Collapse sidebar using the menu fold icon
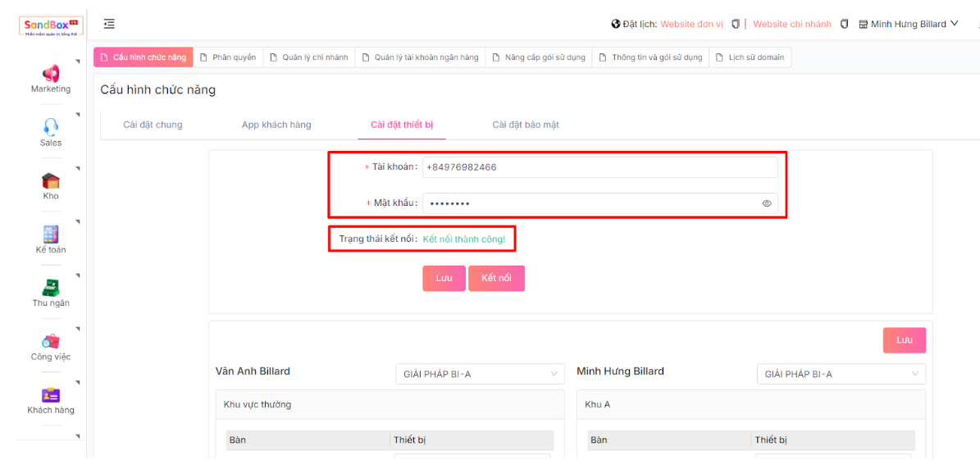 click(109, 24)
